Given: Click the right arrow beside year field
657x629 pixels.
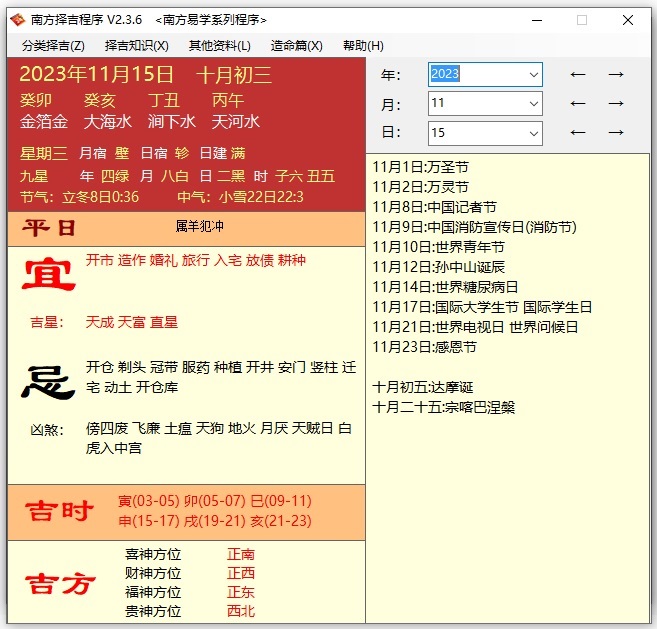Looking at the screenshot, I should 616,74.
